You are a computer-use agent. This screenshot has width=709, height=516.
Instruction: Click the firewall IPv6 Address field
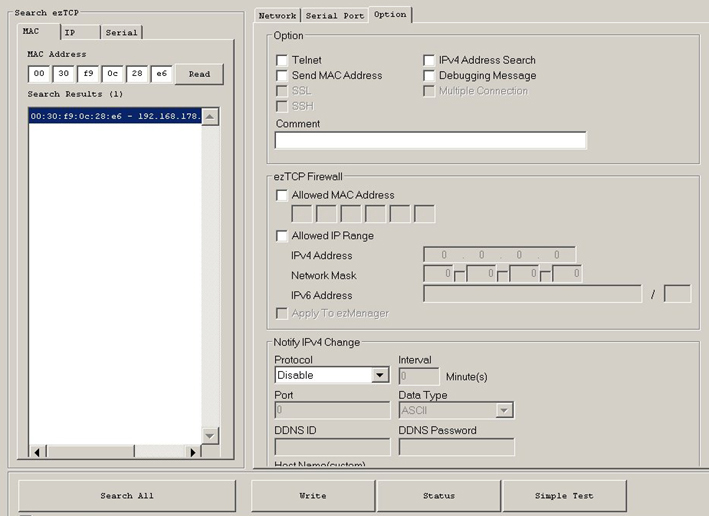click(x=532, y=294)
